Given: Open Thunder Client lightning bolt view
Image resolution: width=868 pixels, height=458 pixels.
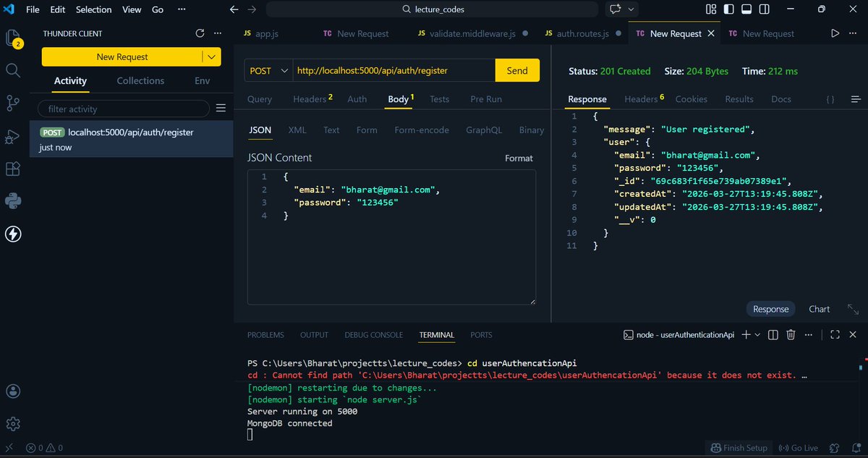Looking at the screenshot, I should 12,234.
